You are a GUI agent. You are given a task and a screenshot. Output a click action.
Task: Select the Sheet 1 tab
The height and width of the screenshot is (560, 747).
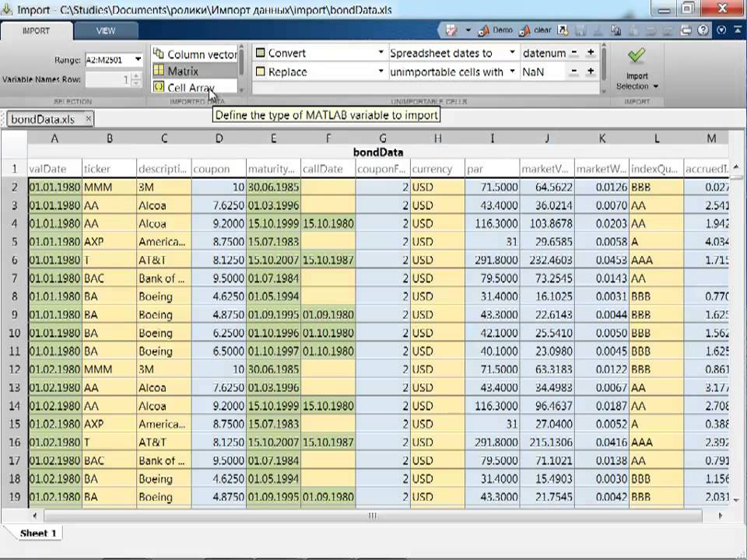pyautogui.click(x=38, y=534)
